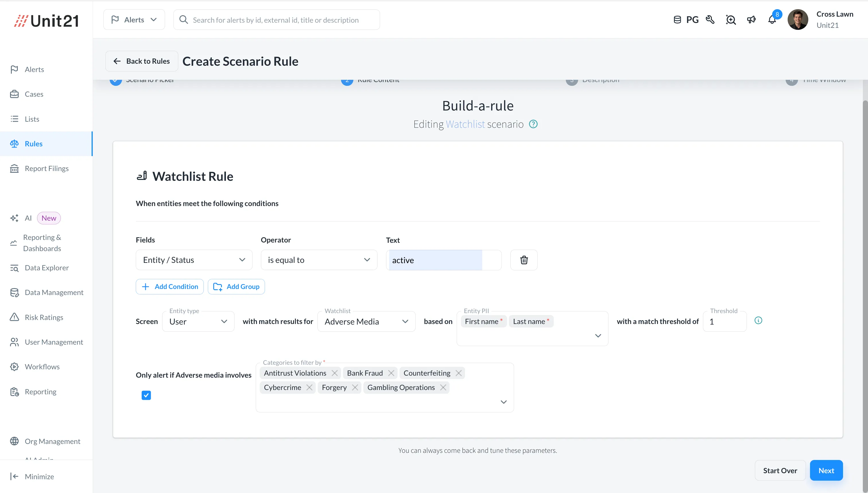Image resolution: width=868 pixels, height=493 pixels.
Task: Expand the Adverse Media watchlist dropdown
Action: point(366,321)
